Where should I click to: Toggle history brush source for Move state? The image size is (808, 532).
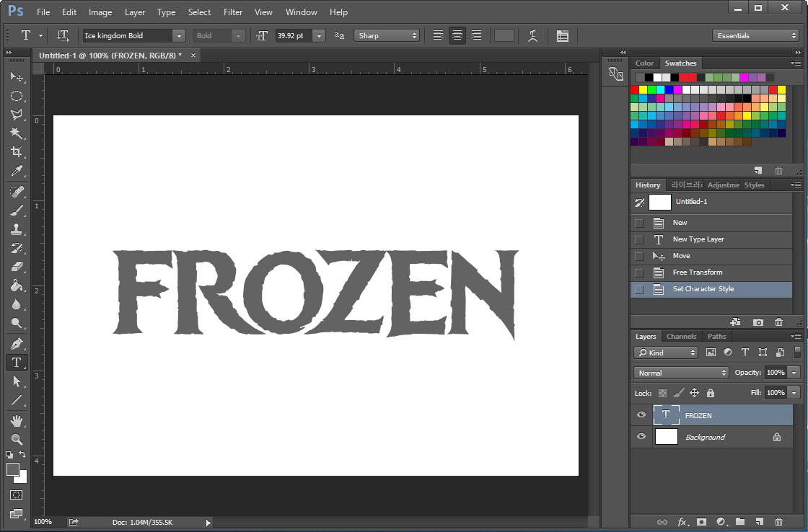point(639,256)
